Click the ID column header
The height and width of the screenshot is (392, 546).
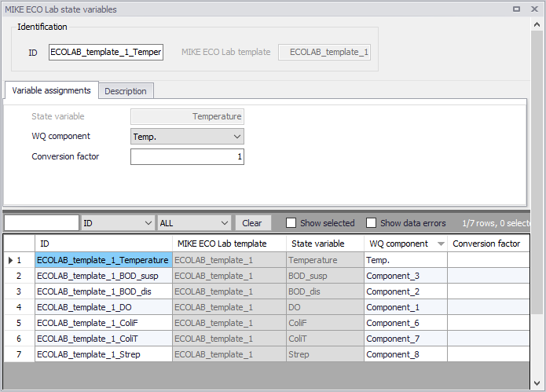click(104, 244)
